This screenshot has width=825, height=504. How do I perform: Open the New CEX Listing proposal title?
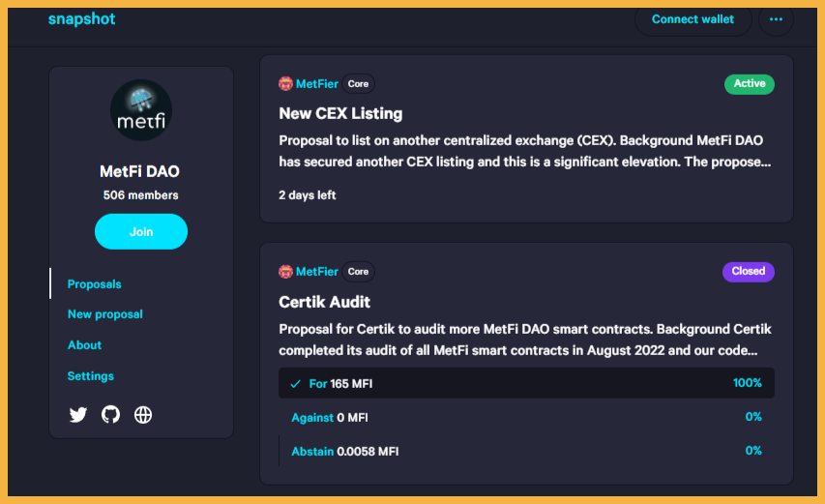pyautogui.click(x=340, y=113)
